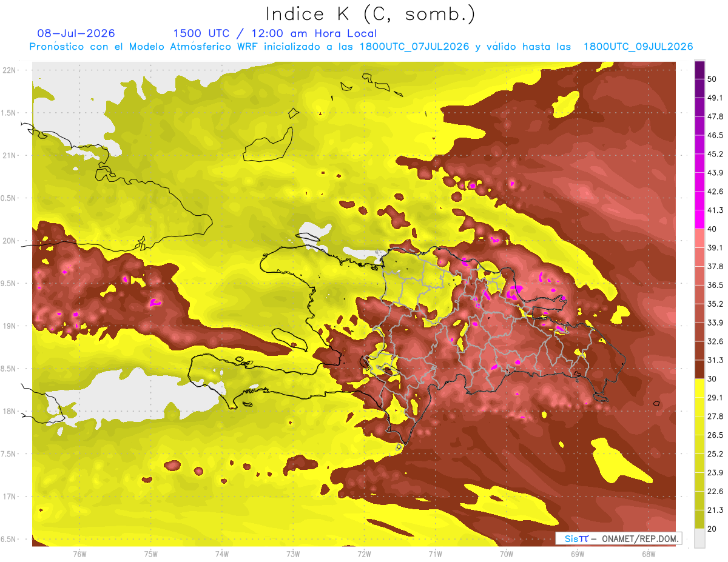Screen dimensions: 728x562
Task: Click the colorbar label '21.3'
Action: 715,510
